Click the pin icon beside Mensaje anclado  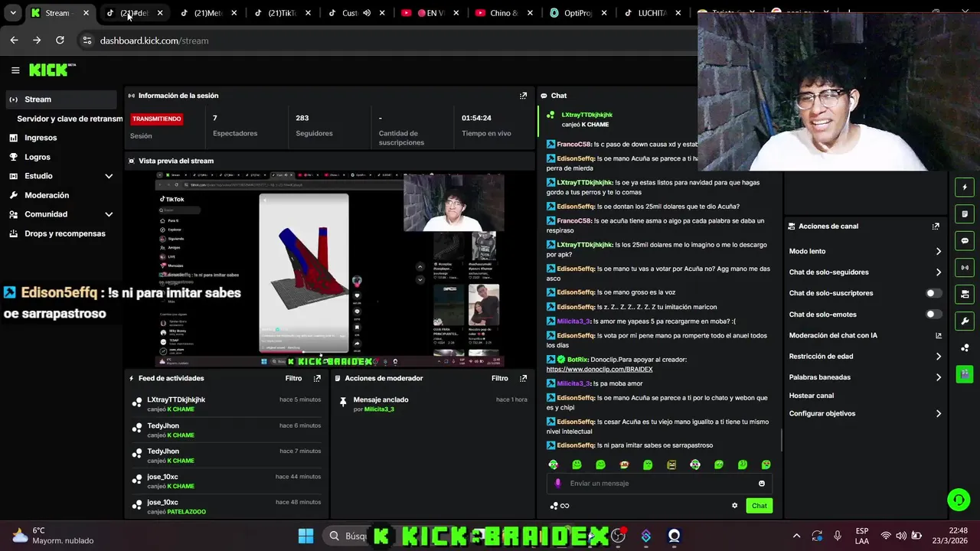point(343,401)
